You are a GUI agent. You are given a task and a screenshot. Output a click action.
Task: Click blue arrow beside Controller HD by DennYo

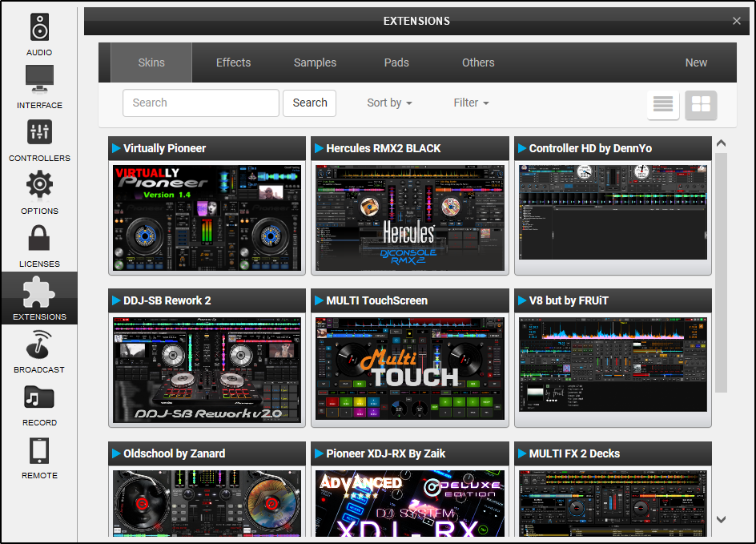(x=522, y=148)
